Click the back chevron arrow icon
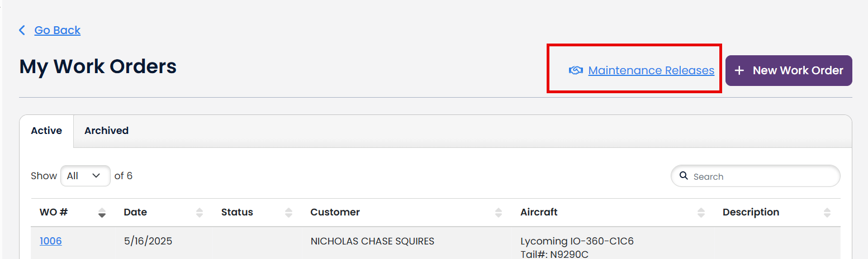Image resolution: width=868 pixels, height=259 pixels. click(22, 30)
